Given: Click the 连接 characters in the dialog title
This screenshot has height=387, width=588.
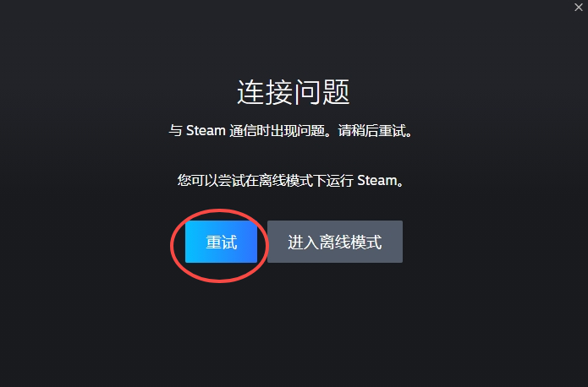Looking at the screenshot, I should pos(265,92).
